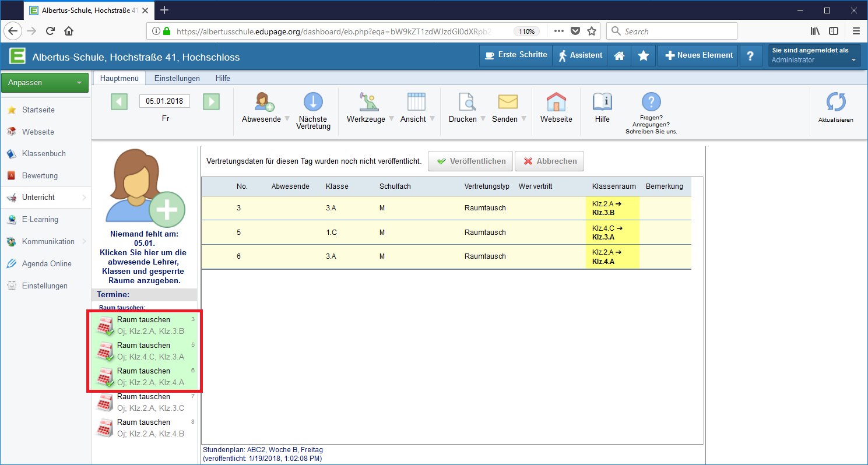Click the star favorites icon in header
The image size is (868, 465).
644,56
